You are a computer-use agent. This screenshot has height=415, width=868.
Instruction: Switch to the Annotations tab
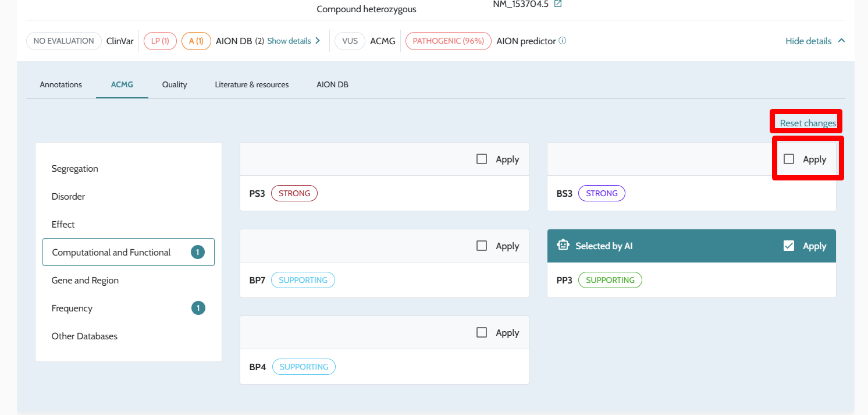coord(61,84)
